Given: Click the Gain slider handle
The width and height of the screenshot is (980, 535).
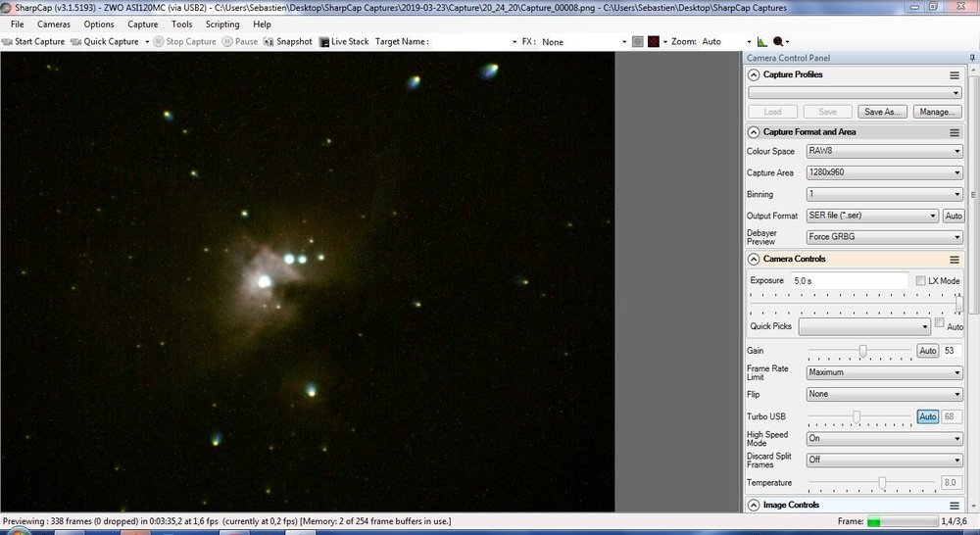Looking at the screenshot, I should (862, 351).
